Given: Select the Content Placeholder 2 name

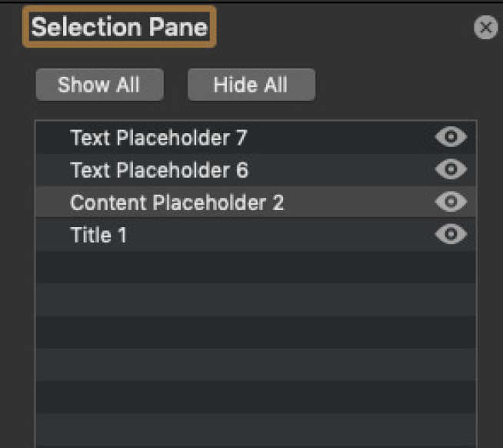Looking at the screenshot, I should pos(177,202).
